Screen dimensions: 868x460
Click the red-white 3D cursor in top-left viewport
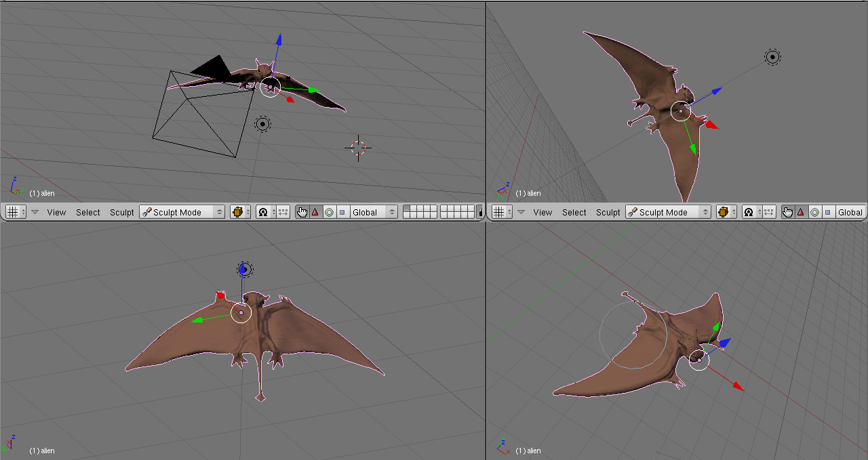pyautogui.click(x=358, y=147)
